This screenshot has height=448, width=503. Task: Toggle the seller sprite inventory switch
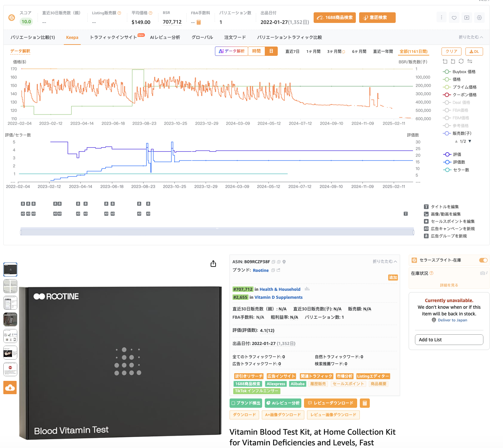pyautogui.click(x=483, y=260)
